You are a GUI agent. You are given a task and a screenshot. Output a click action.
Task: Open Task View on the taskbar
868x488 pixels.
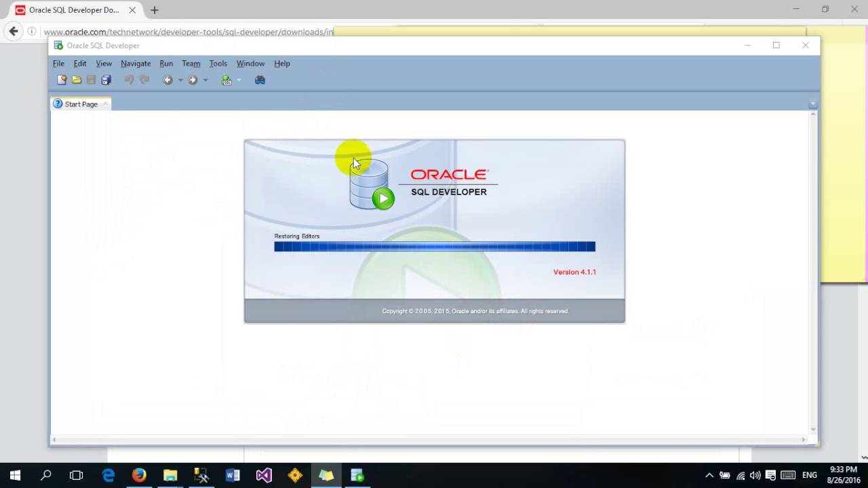coord(77,475)
